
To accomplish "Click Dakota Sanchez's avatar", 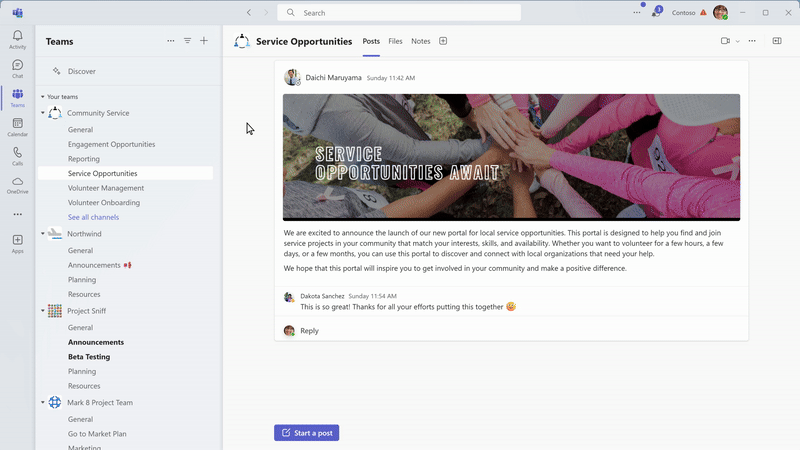I will pyautogui.click(x=289, y=297).
